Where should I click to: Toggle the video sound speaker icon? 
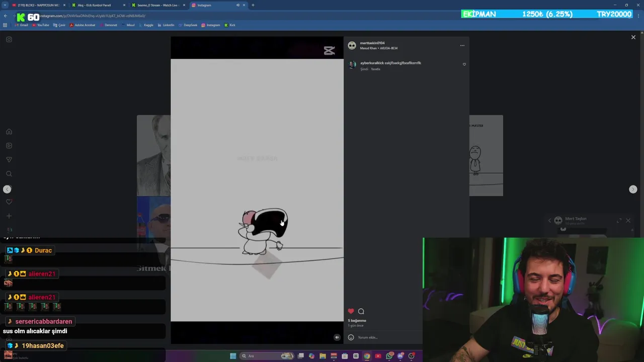[337, 337]
